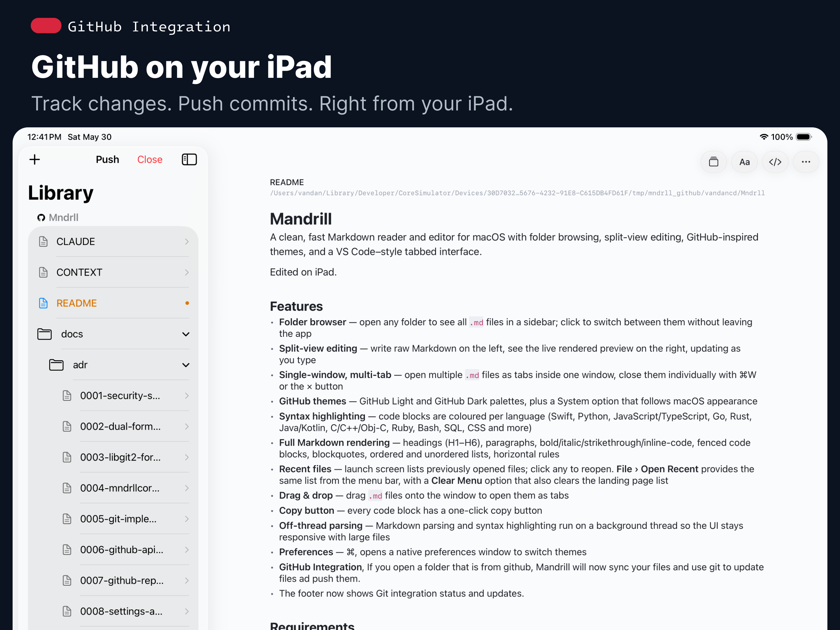Viewport: 840px width, 630px height.
Task: Click chevron on 0003-libgit2-for... row
Action: pyautogui.click(x=186, y=457)
